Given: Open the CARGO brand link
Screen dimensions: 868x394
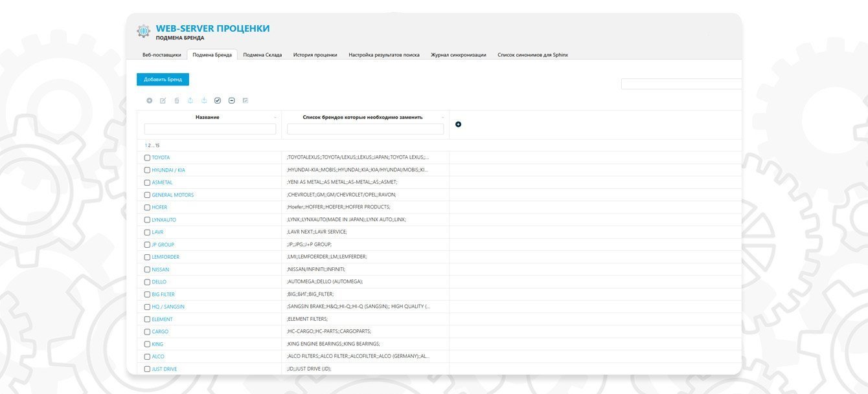Looking at the screenshot, I should pos(160,331).
